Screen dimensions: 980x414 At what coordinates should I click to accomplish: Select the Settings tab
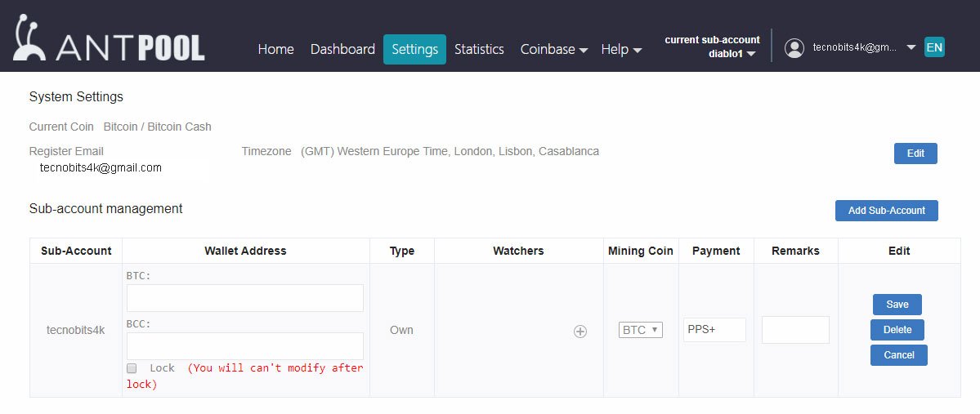[414, 49]
